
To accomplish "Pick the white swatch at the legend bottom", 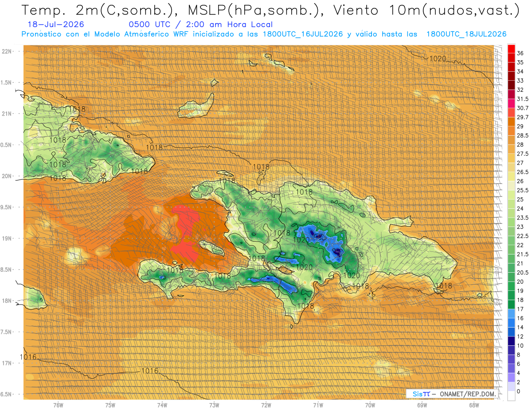I will 511,396.
